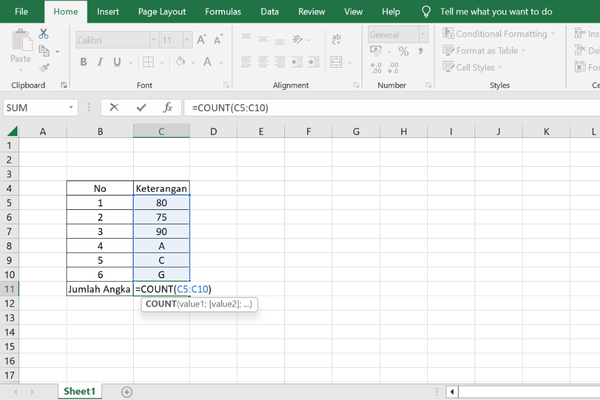
Task: Switch to the Data tab
Action: (269, 11)
